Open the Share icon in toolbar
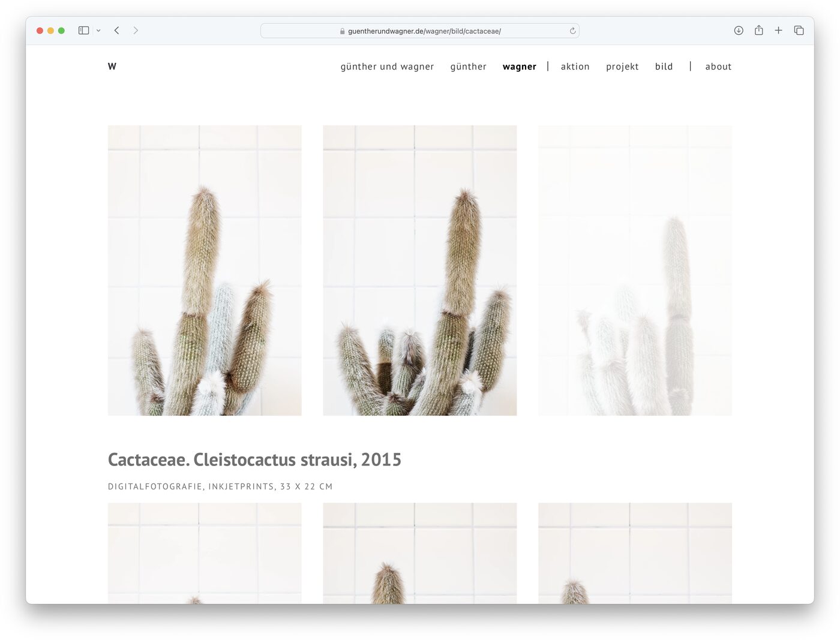The height and width of the screenshot is (640, 840). click(x=759, y=30)
